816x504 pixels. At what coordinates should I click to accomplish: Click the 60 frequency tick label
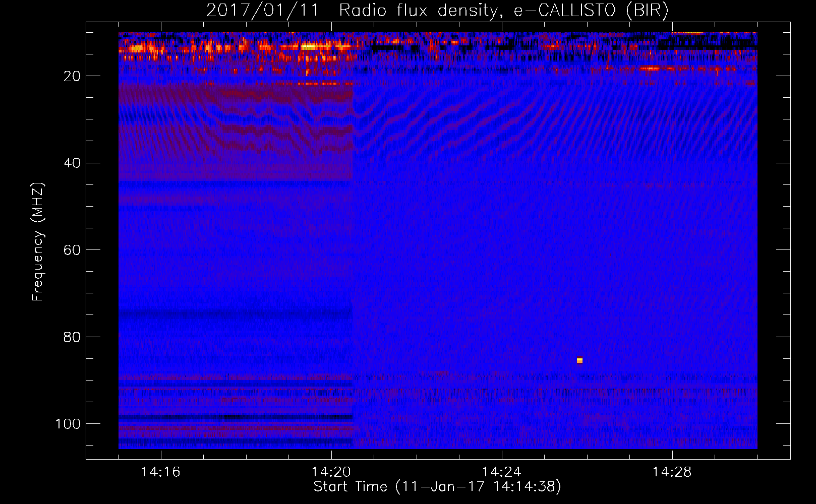pos(72,250)
